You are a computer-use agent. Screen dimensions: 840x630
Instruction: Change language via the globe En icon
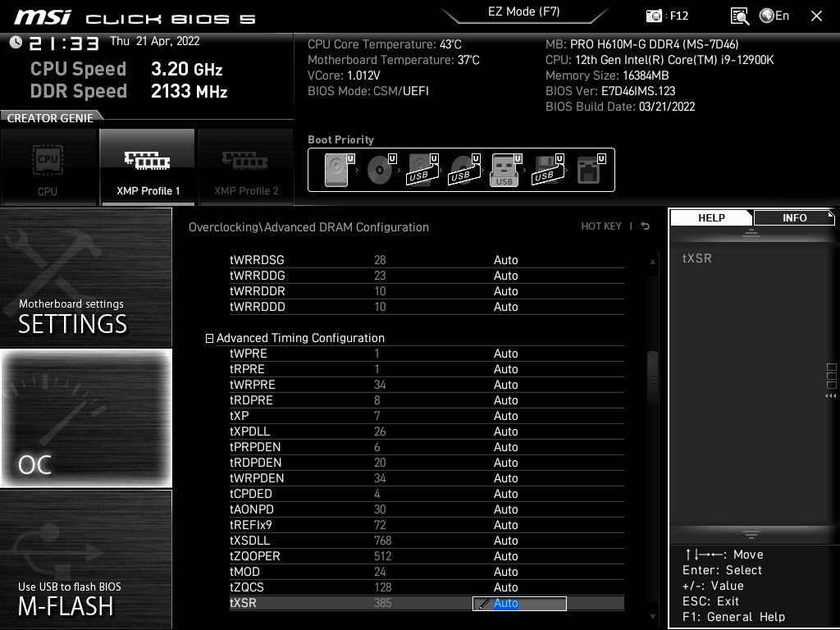774,16
